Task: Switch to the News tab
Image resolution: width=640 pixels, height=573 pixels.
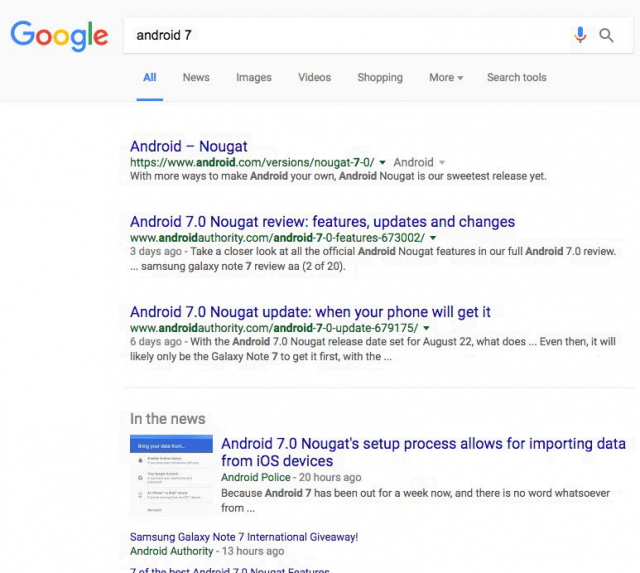Action: point(196,77)
